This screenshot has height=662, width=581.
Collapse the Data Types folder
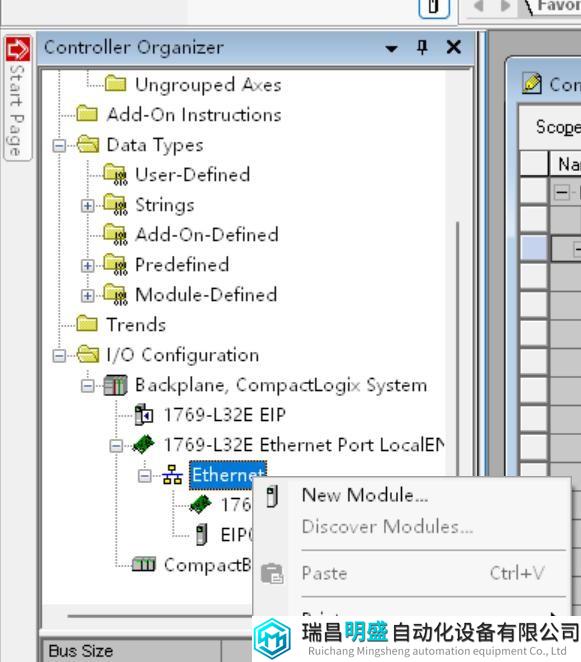click(x=59, y=146)
